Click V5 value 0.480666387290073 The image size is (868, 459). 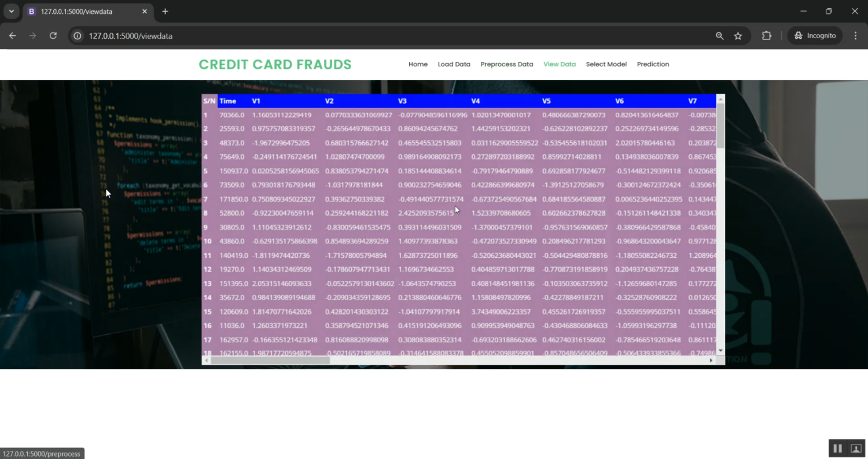(573, 115)
